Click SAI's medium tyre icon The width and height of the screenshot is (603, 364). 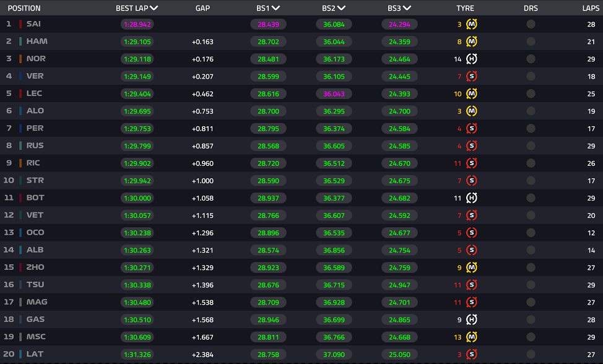pos(472,24)
